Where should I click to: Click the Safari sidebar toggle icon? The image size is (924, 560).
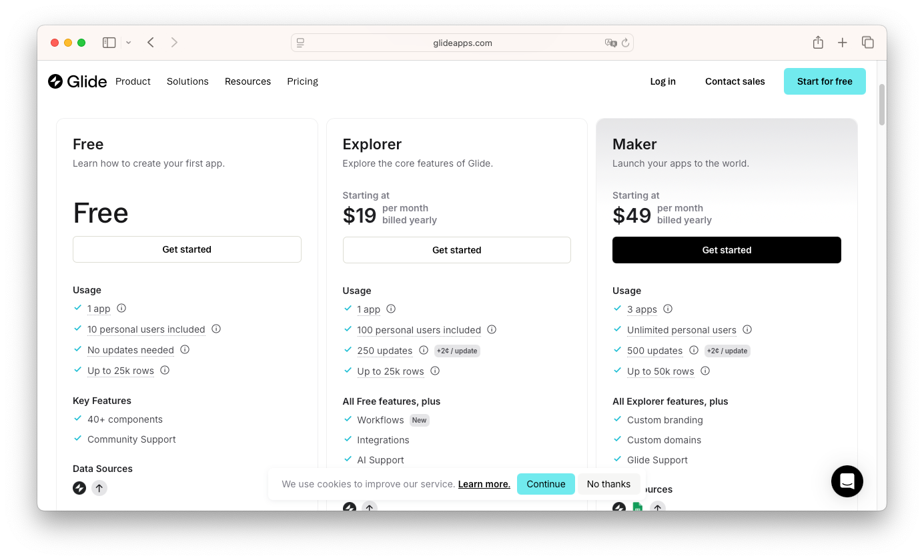(109, 43)
